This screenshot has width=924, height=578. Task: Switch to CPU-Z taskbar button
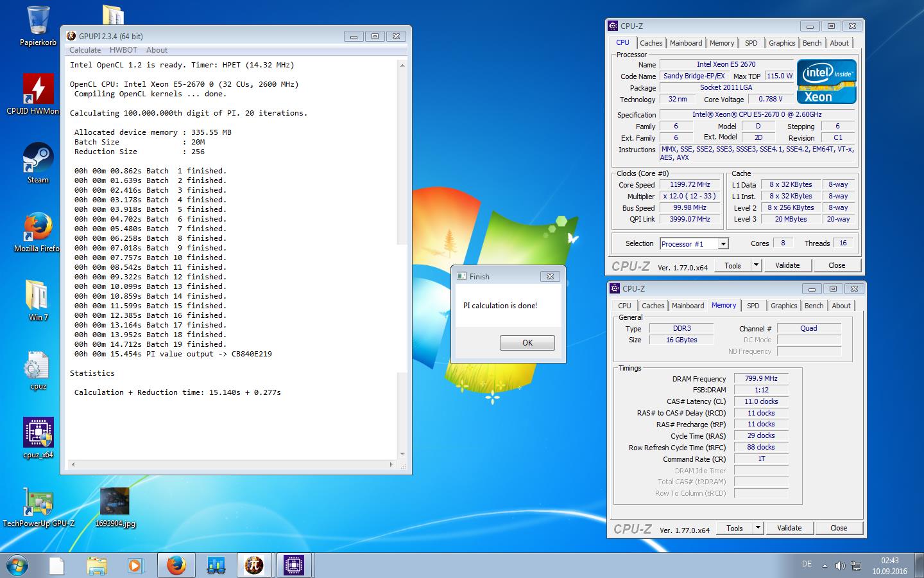[294, 566]
